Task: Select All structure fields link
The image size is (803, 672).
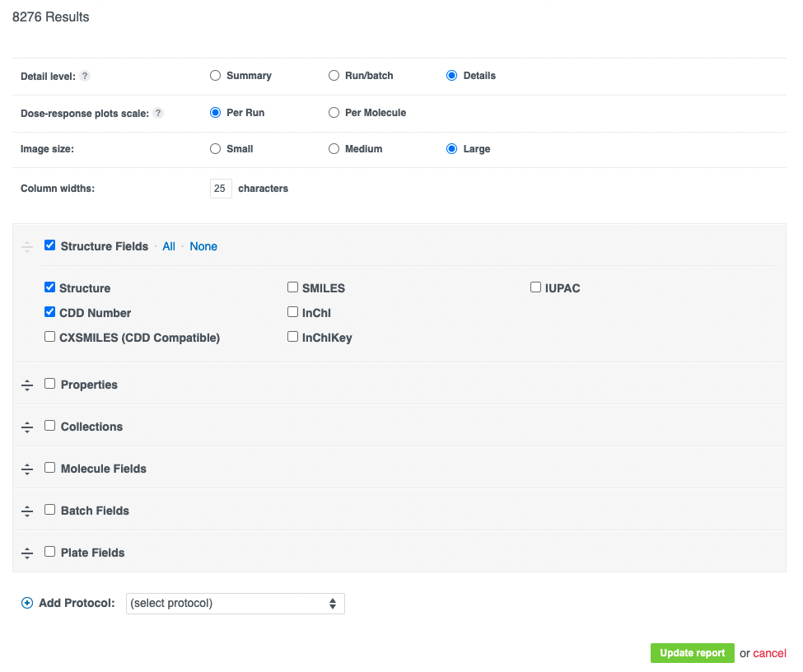Action: 169,246
